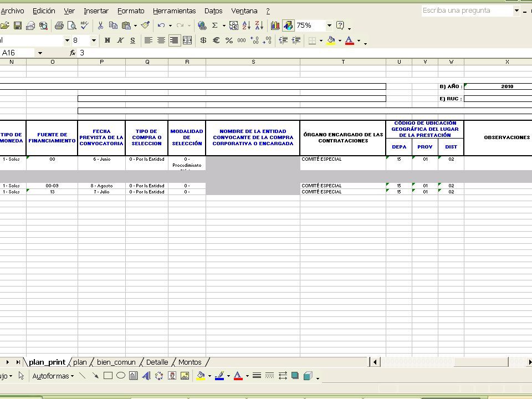Insert hyperlink globe icon
Viewport: 532px width, 399px height.
(202, 25)
